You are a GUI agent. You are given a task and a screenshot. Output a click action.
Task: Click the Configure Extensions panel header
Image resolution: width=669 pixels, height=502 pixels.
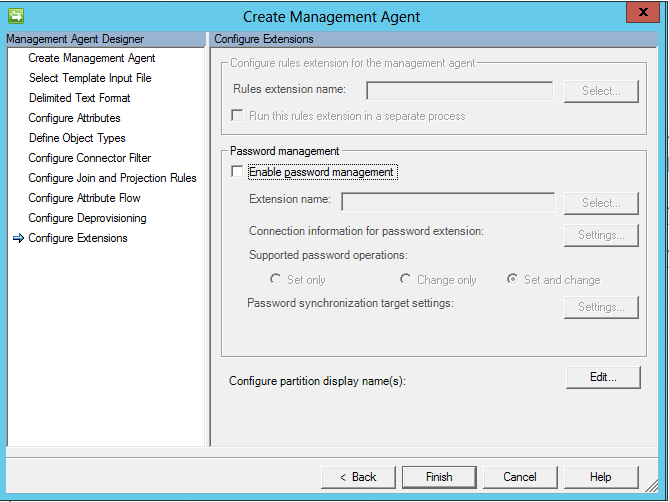pyautogui.click(x=433, y=39)
